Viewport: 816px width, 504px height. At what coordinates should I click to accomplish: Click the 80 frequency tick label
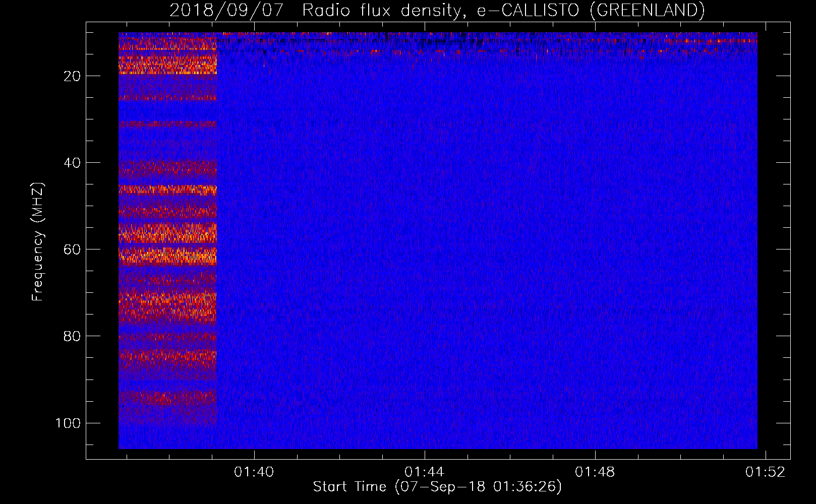coord(72,336)
